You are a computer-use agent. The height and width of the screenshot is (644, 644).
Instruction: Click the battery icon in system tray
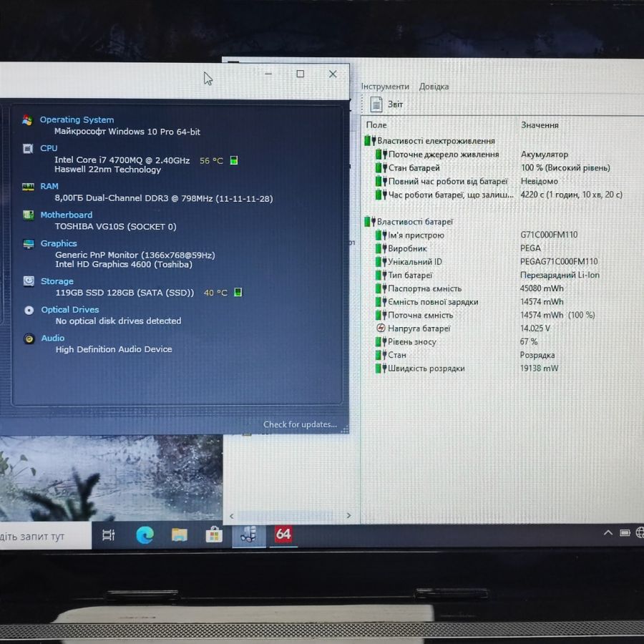click(625, 533)
